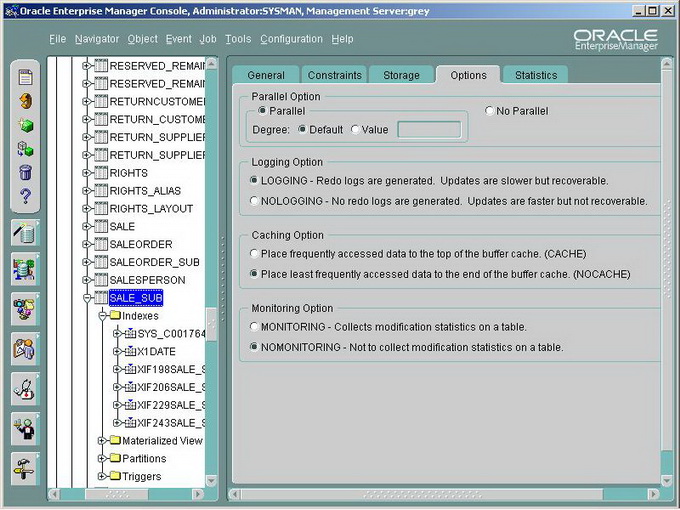The height and width of the screenshot is (510, 680).
Task: Select the XIF243SALE_S index entry
Action: click(x=171, y=423)
